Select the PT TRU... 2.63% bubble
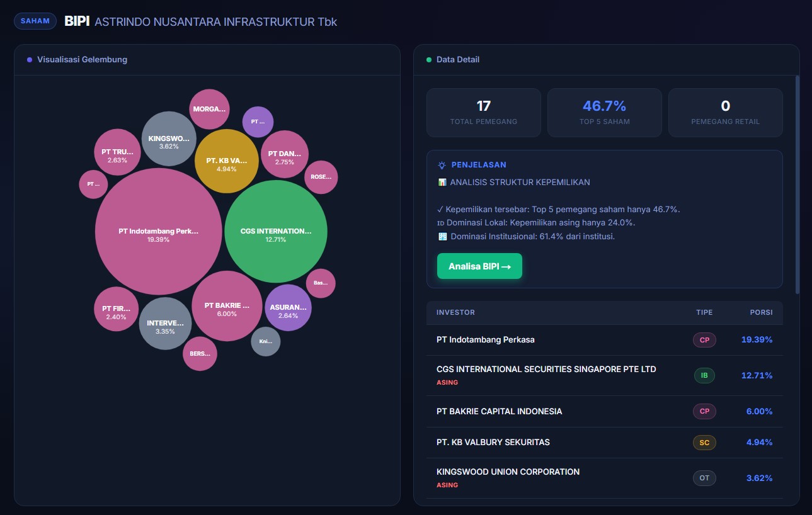Screen dimensions: 812x515 (x=117, y=152)
